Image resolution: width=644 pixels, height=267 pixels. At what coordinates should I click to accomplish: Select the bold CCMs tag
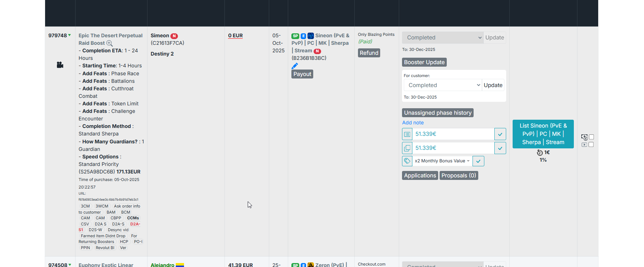(133, 218)
